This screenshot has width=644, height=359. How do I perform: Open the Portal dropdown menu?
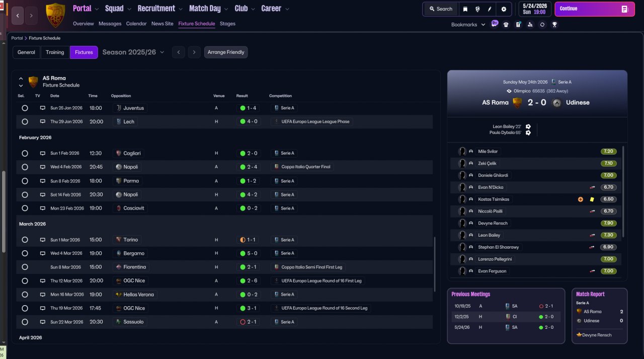click(x=87, y=9)
